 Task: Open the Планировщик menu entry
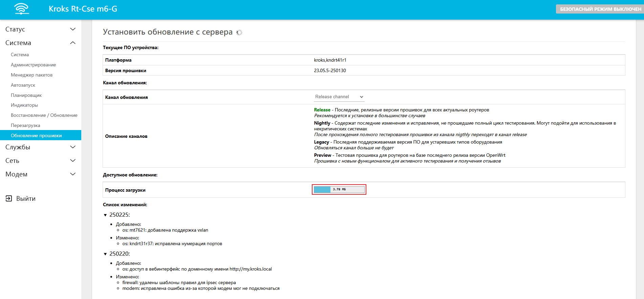[x=26, y=95]
